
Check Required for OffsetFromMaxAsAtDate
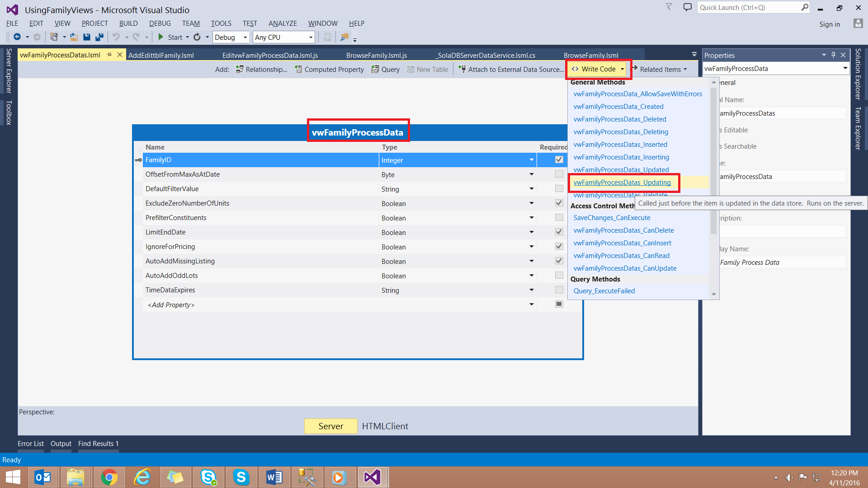(559, 174)
